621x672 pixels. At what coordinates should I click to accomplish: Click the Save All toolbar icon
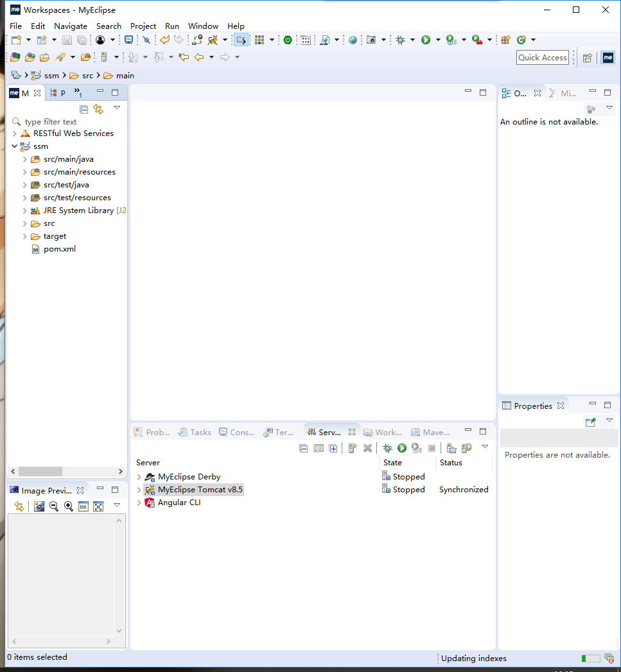(x=82, y=40)
